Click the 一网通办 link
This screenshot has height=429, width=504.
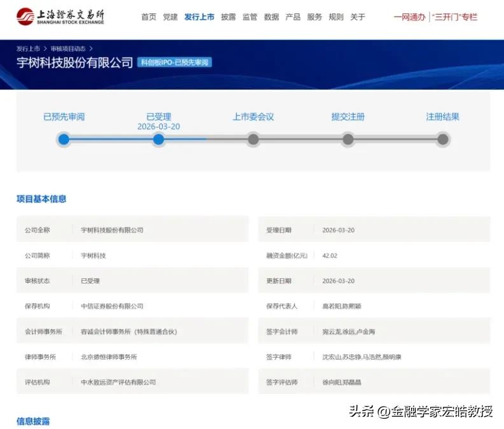click(x=410, y=17)
